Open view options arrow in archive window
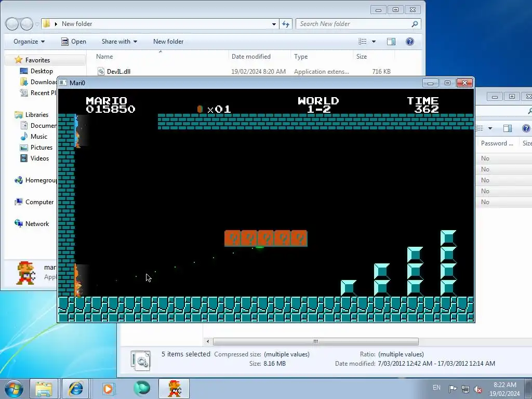 (490, 128)
